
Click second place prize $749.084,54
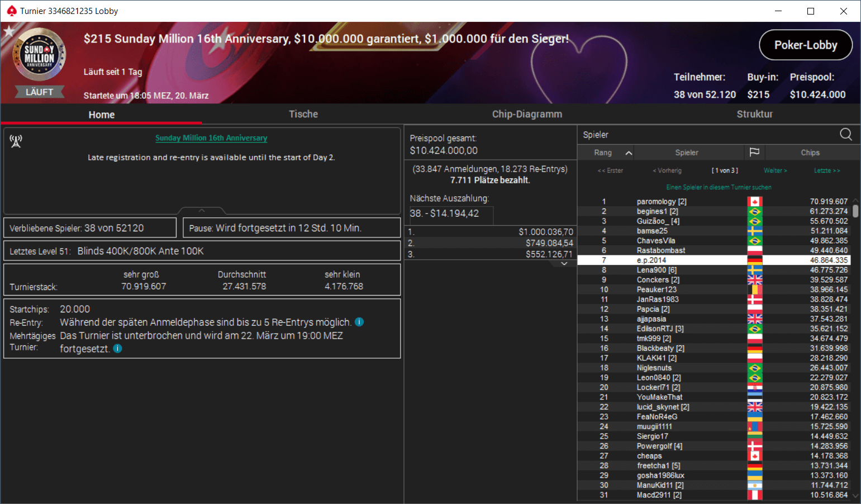click(549, 243)
